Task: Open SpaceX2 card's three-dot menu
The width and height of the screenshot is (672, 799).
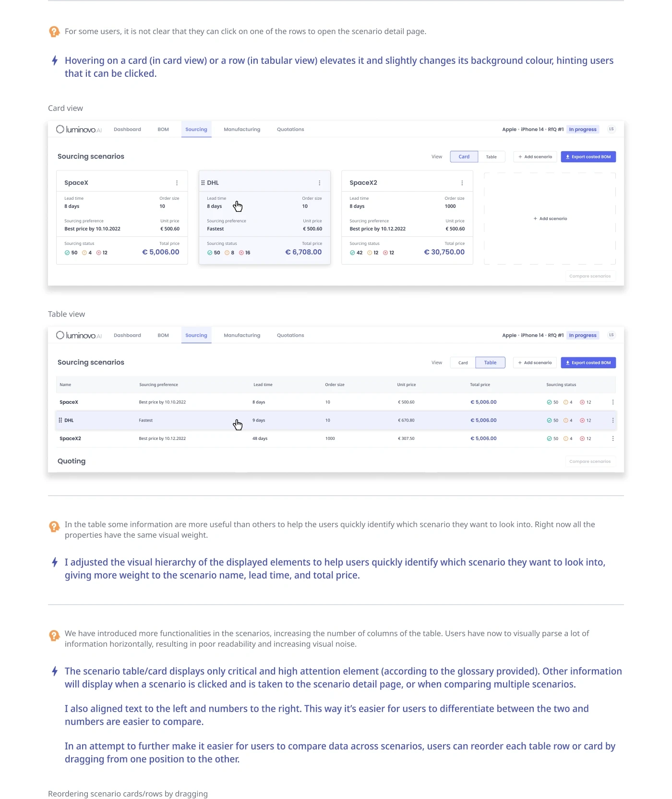Action: pyautogui.click(x=462, y=183)
